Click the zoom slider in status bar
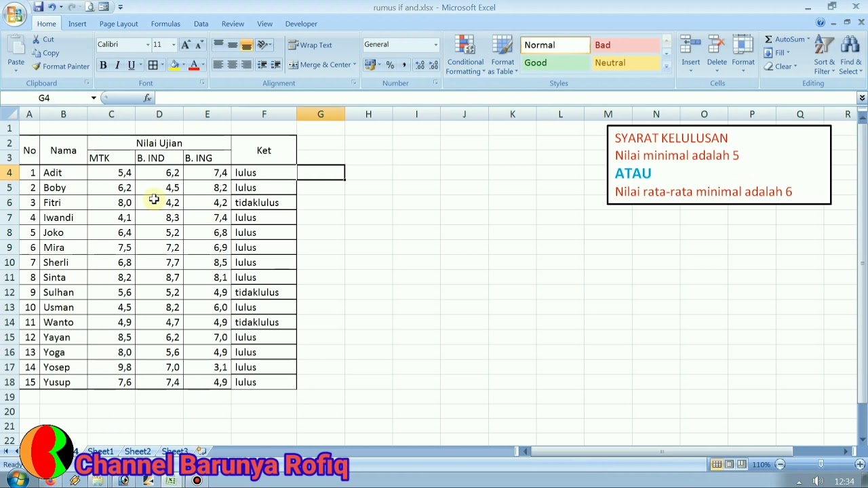Image resolution: width=868 pixels, height=488 pixels. (x=821, y=464)
